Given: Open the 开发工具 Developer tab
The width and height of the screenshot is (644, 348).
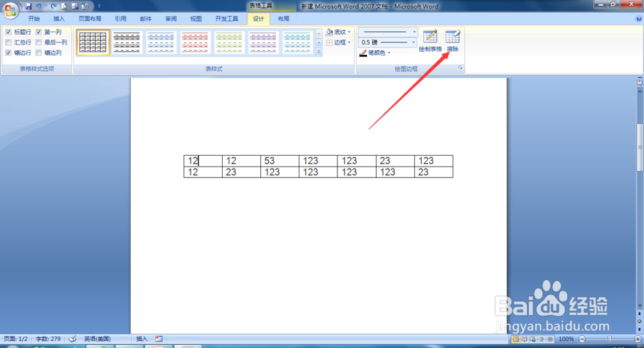Looking at the screenshot, I should pos(227,19).
